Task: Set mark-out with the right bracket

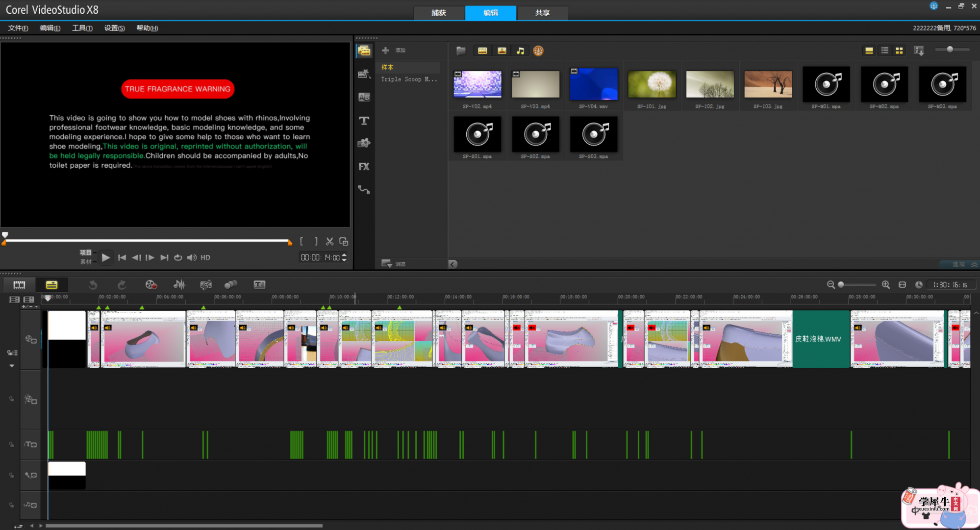Action: click(x=316, y=242)
